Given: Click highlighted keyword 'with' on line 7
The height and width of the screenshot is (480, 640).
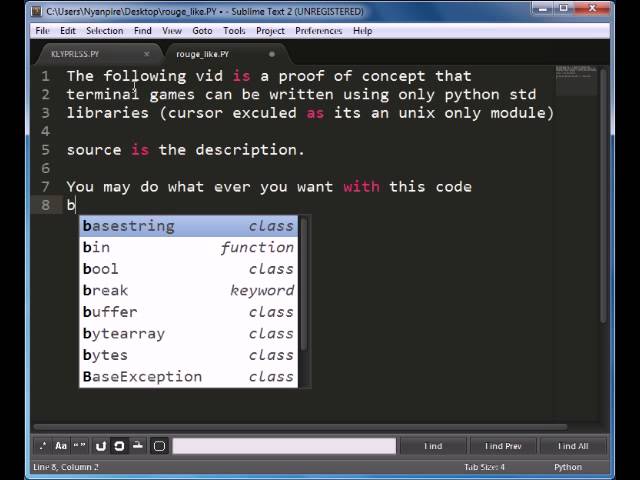Looking at the screenshot, I should pos(361,187).
